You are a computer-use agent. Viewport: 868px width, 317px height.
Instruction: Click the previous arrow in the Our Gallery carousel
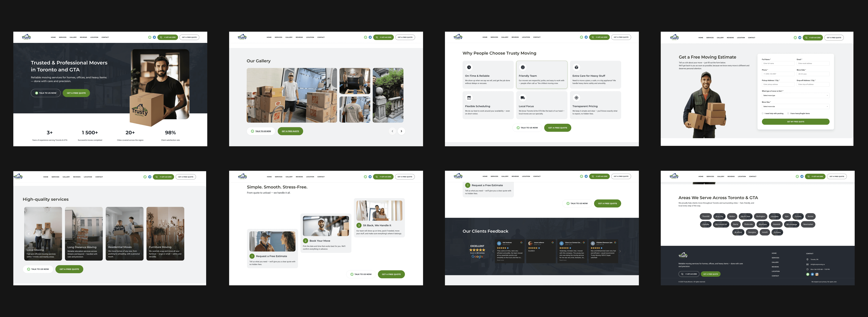click(x=392, y=131)
